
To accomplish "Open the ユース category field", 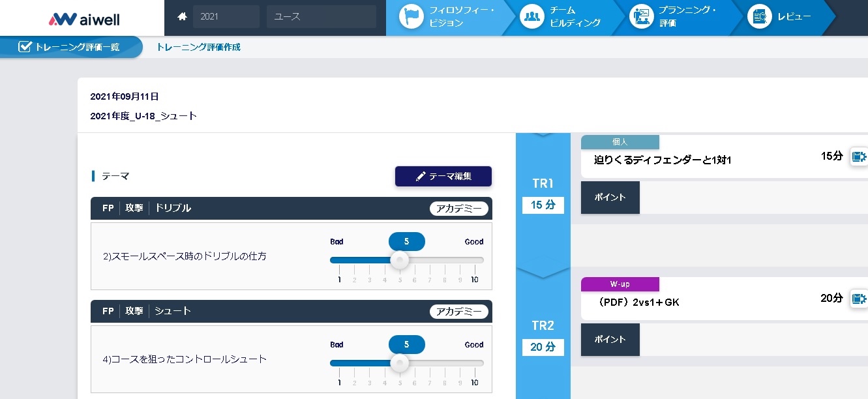I will (x=321, y=17).
